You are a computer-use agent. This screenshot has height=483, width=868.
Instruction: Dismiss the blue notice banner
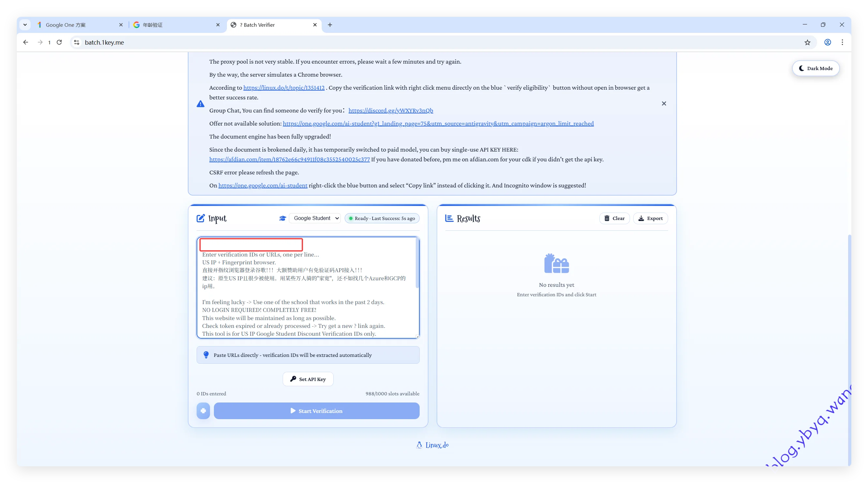[664, 103]
